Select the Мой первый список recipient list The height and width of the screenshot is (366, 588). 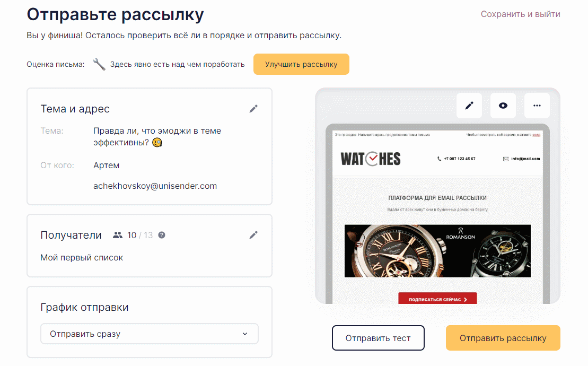(x=82, y=258)
